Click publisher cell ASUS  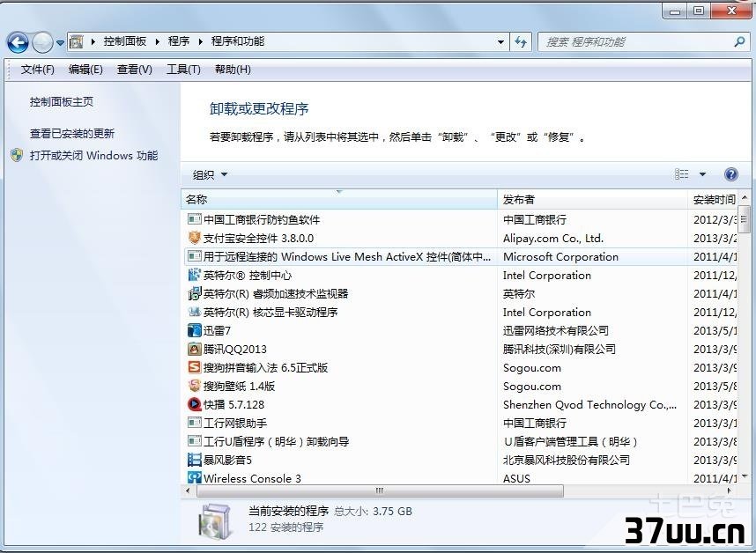click(516, 478)
